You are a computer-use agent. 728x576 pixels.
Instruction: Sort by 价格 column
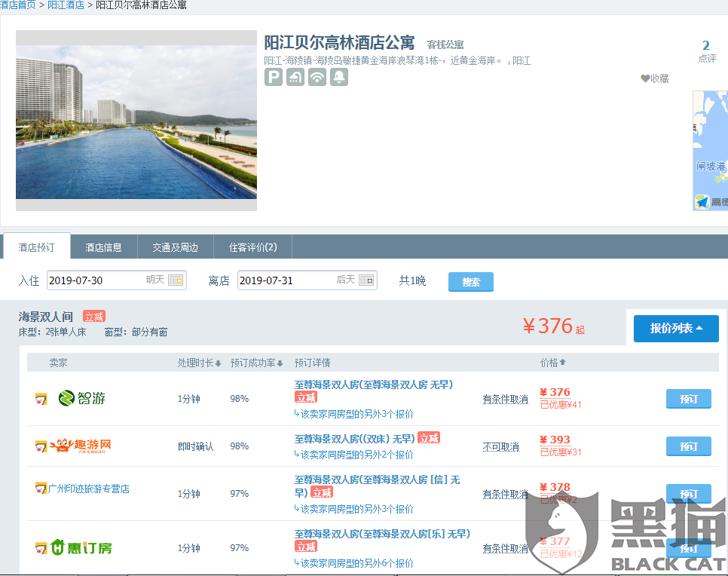click(552, 363)
